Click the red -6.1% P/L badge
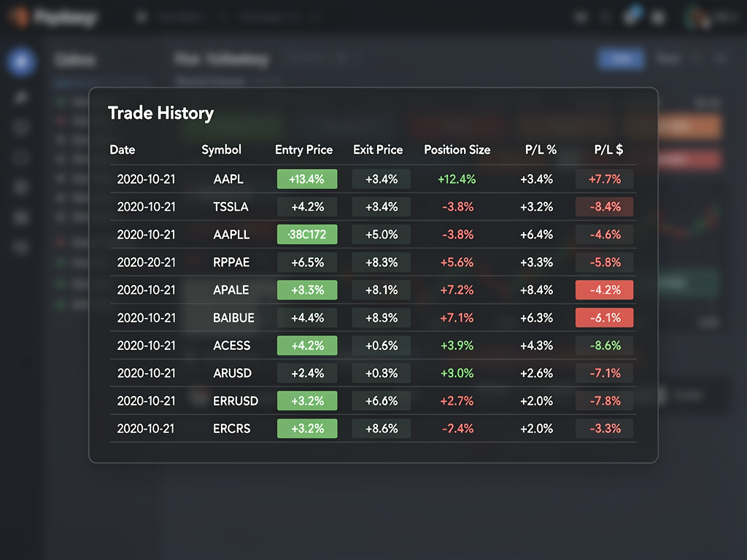The height and width of the screenshot is (560, 747). click(x=604, y=318)
